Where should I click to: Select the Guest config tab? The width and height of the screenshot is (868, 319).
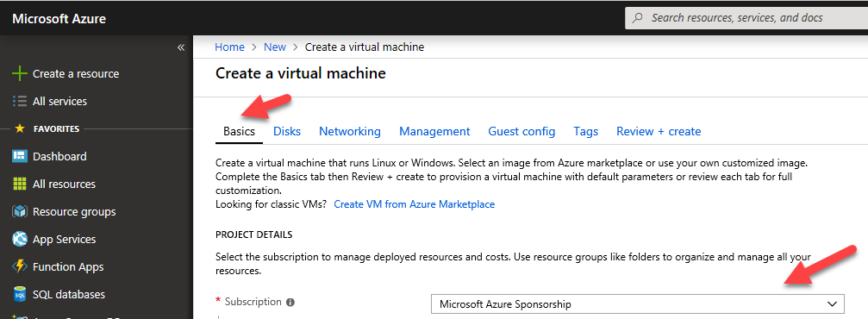[521, 131]
